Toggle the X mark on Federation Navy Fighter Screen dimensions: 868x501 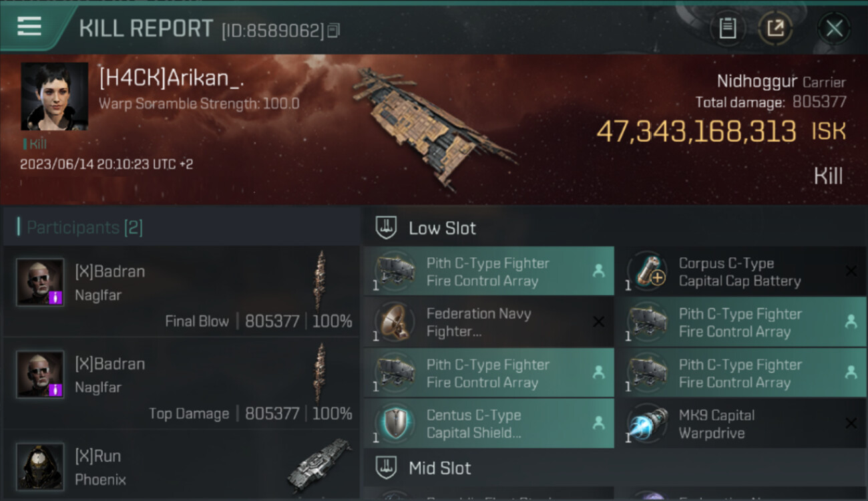pos(598,322)
